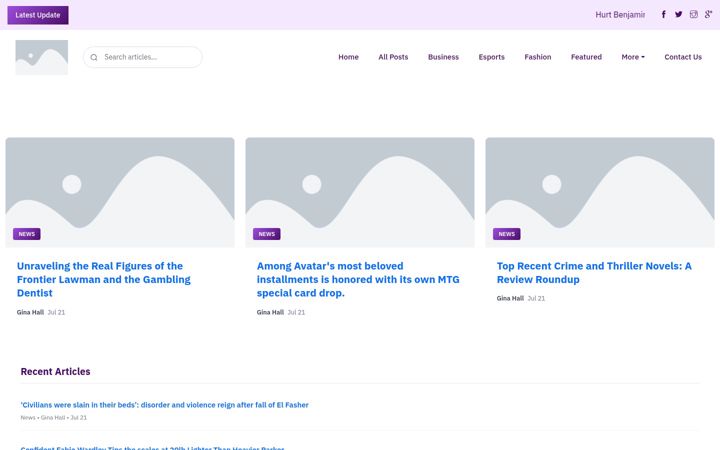Expand the More dropdown menu
The image size is (720, 450).
tap(633, 57)
